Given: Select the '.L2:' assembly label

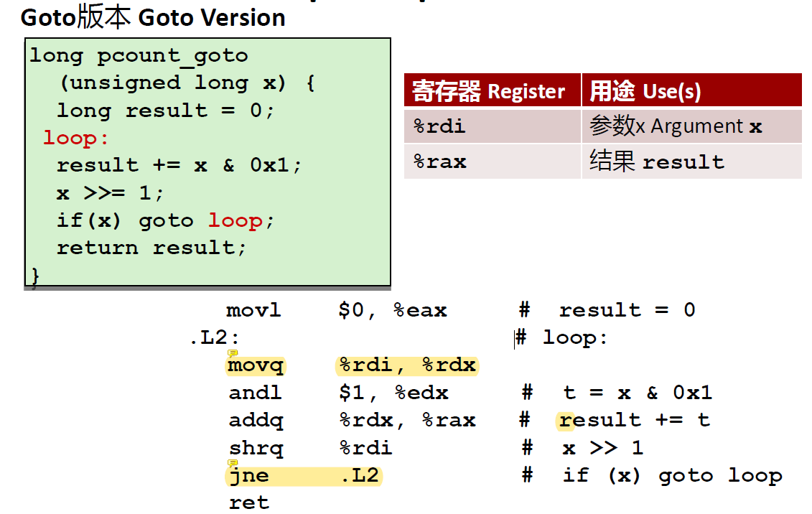Looking at the screenshot, I should [x=214, y=338].
